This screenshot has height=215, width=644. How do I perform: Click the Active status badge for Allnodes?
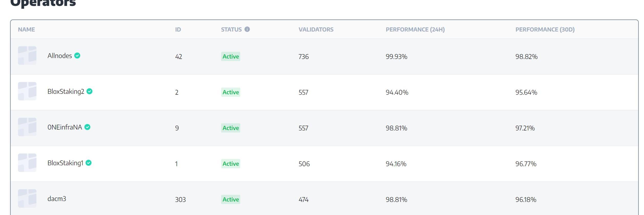(231, 56)
